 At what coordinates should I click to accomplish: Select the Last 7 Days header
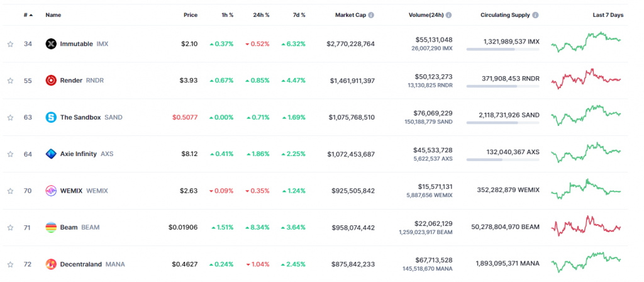coord(608,15)
